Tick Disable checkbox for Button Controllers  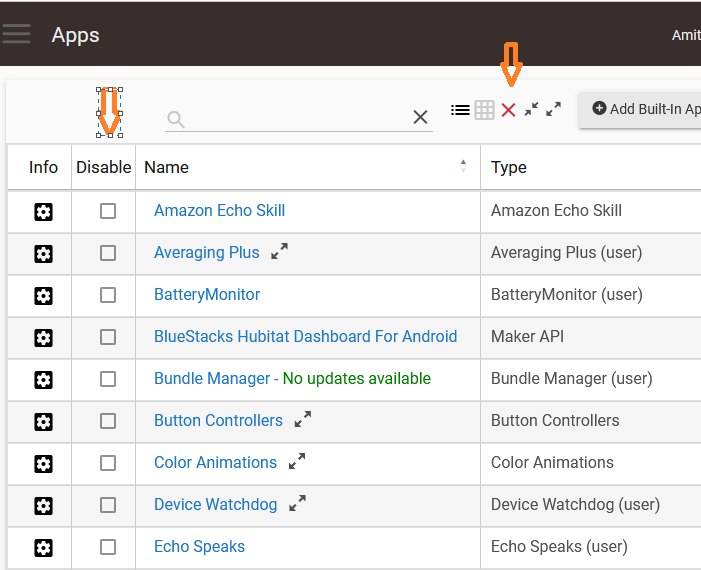[x=108, y=421]
